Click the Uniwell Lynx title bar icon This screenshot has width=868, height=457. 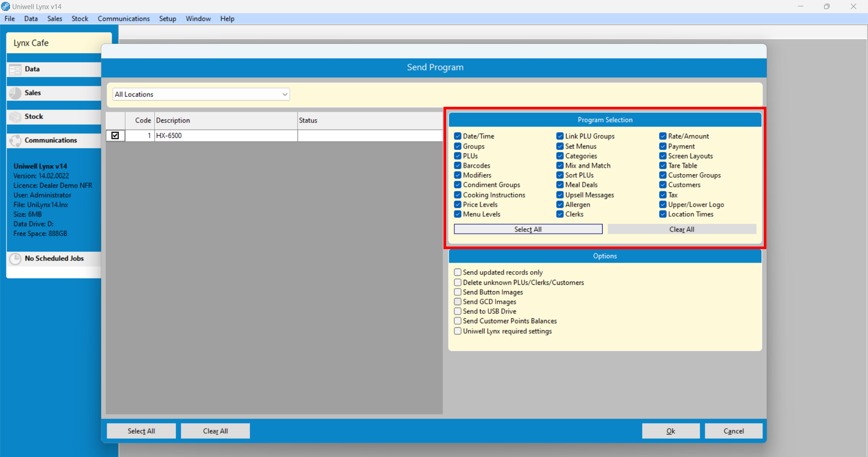tap(5, 6)
